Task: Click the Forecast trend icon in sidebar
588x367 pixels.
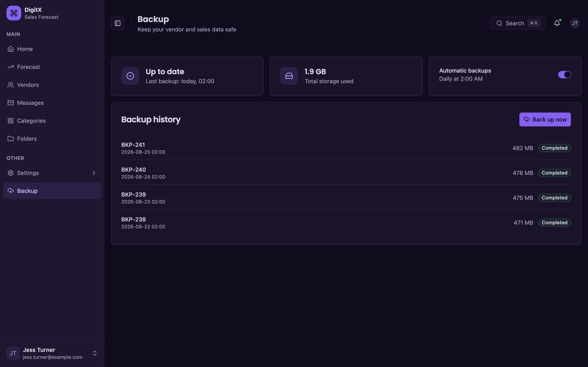Action: pos(10,67)
